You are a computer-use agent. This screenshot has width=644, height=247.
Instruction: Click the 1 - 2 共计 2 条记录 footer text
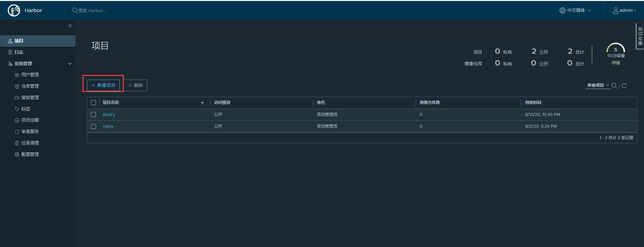[x=616, y=138]
